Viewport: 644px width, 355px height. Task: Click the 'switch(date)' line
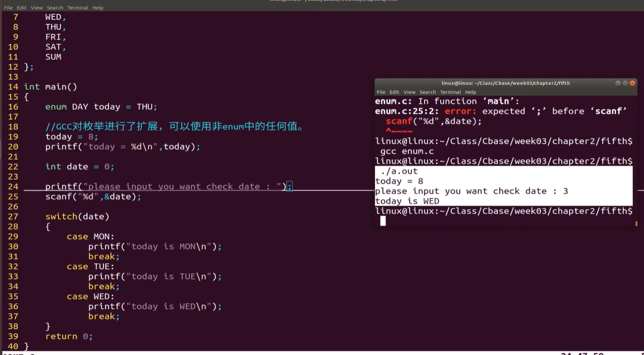click(77, 216)
